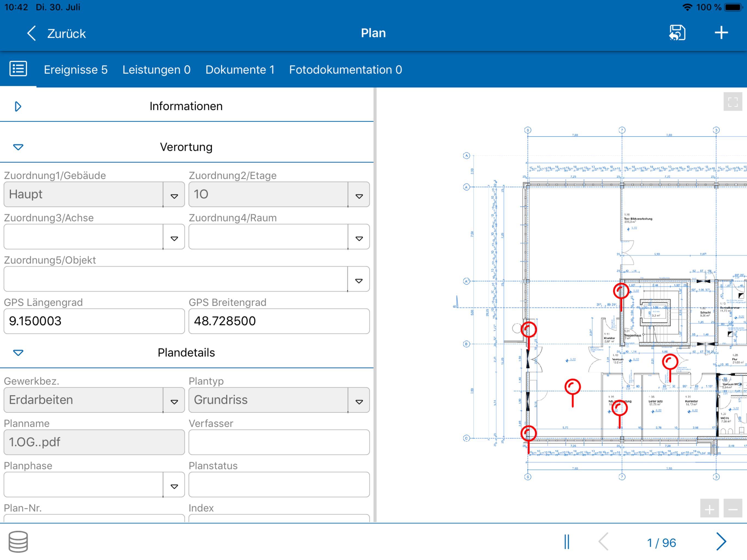This screenshot has height=560, width=747.
Task: Open the list view icon tab
Action: click(x=18, y=69)
